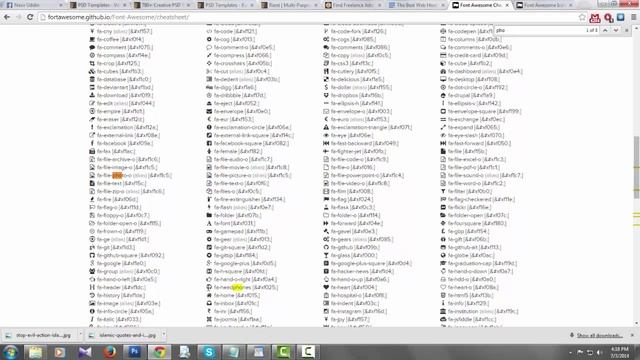Click the fa-headphones icon glyph
The width and height of the screenshot is (640, 360).
[209, 287]
